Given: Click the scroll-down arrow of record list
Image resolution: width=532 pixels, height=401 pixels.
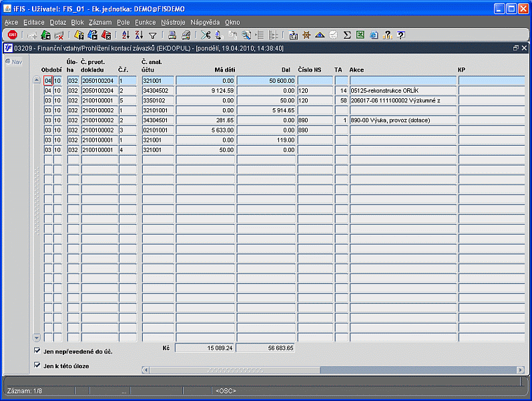Looking at the screenshot, I should 37,338.
